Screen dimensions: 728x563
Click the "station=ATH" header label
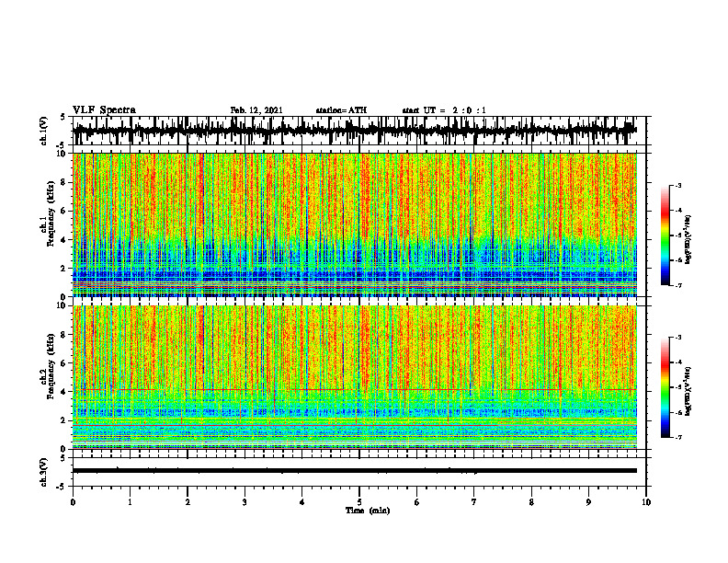pyautogui.click(x=341, y=110)
